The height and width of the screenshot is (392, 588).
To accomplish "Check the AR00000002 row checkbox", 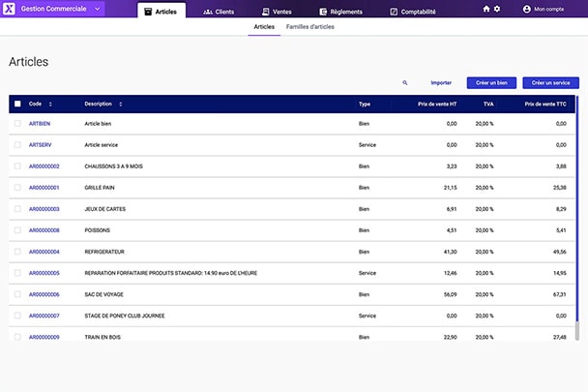I will pos(17,166).
